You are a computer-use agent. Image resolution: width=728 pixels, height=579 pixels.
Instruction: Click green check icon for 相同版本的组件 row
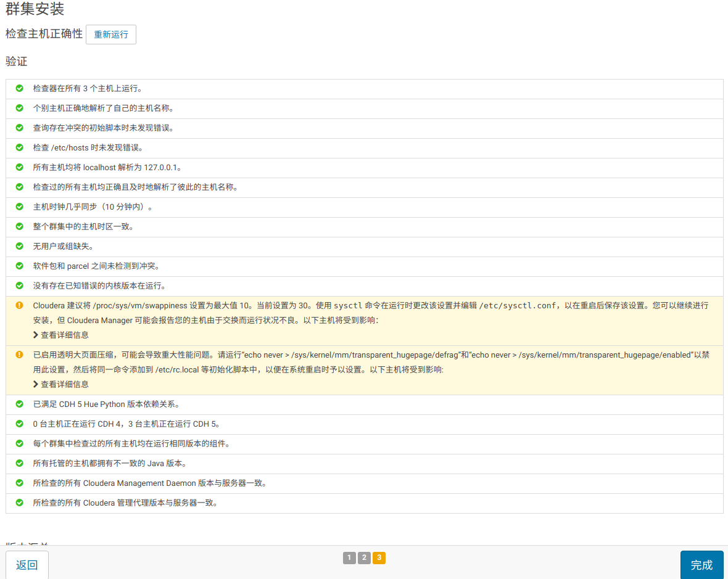[20, 443]
